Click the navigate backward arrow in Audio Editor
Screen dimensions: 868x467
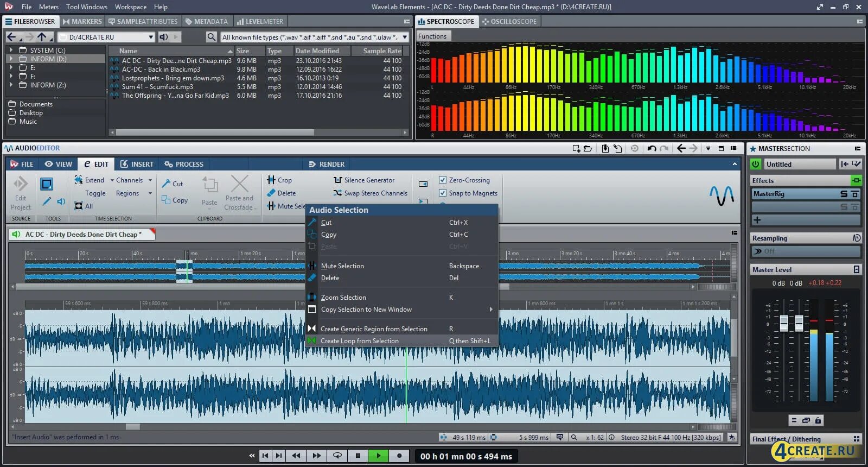click(x=681, y=148)
